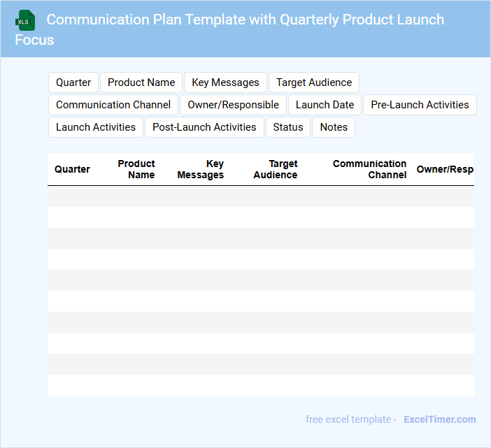Click the Post-Launch Activities tag
This screenshot has height=448, width=491.
click(x=204, y=127)
